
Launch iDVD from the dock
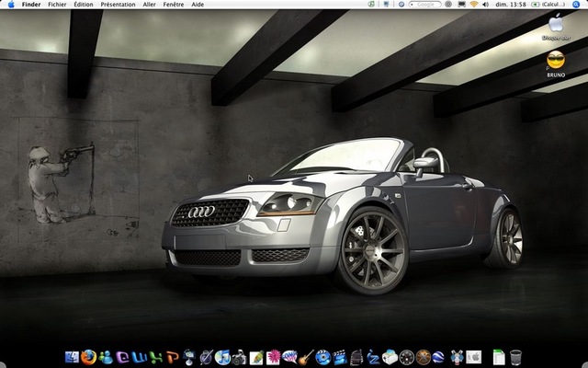[x=322, y=357]
